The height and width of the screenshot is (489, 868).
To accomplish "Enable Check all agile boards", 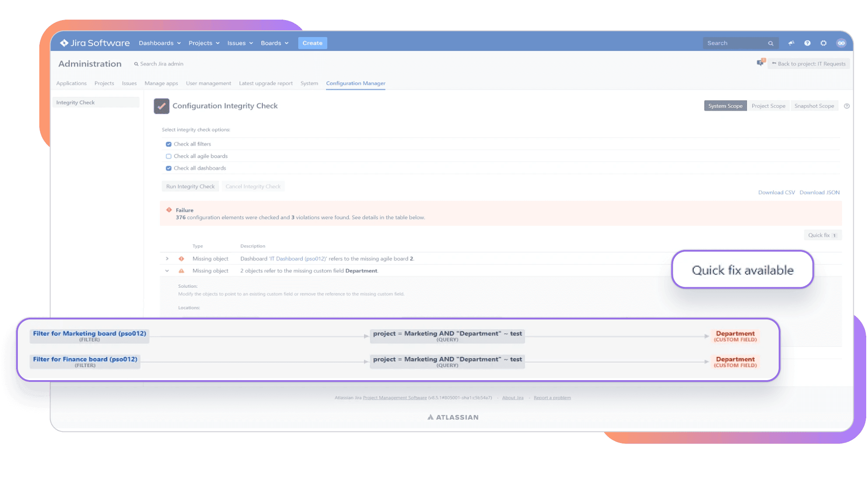I will (x=168, y=156).
